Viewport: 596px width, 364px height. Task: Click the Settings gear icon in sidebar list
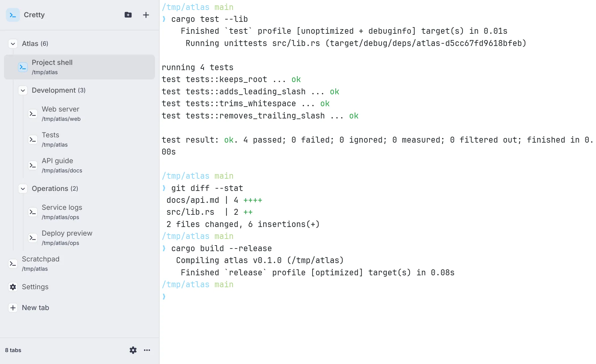pos(13,287)
